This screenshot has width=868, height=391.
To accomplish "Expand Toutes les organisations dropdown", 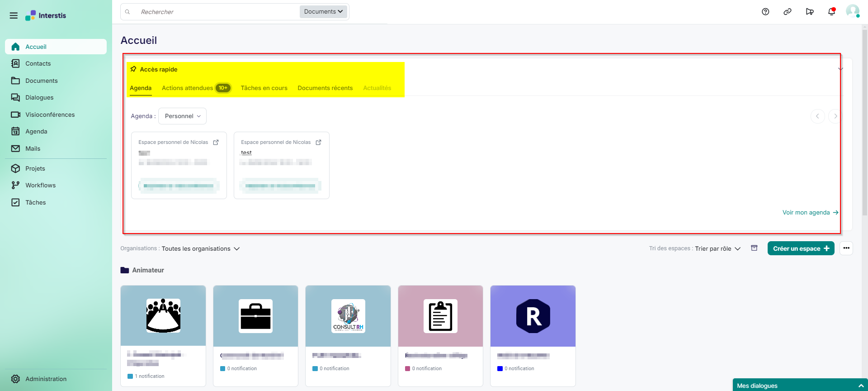I will click(x=201, y=248).
